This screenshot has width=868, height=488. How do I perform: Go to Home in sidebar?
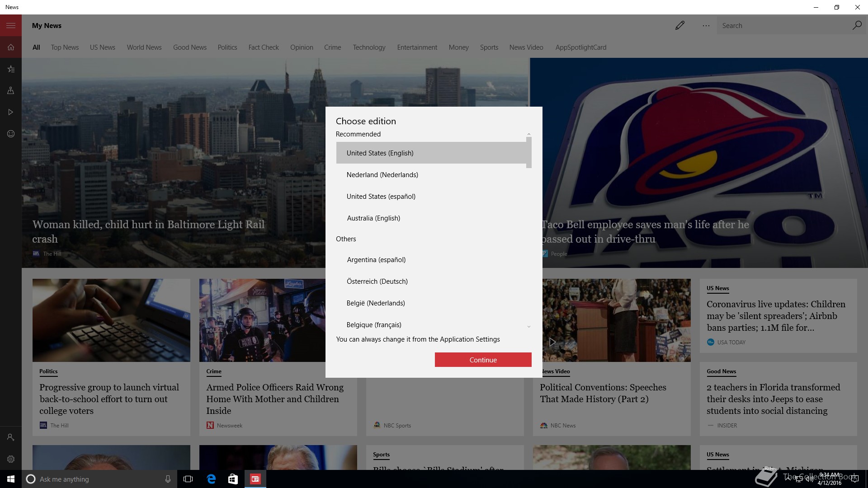click(11, 47)
